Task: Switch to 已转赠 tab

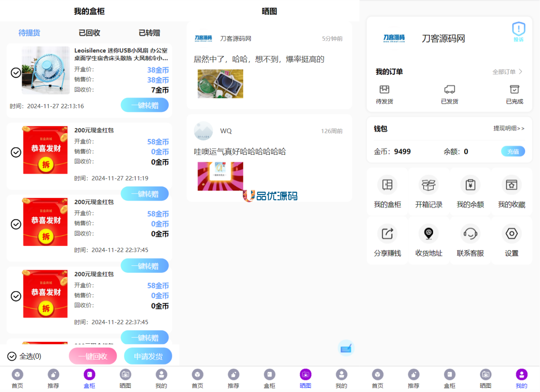Action: pos(149,33)
